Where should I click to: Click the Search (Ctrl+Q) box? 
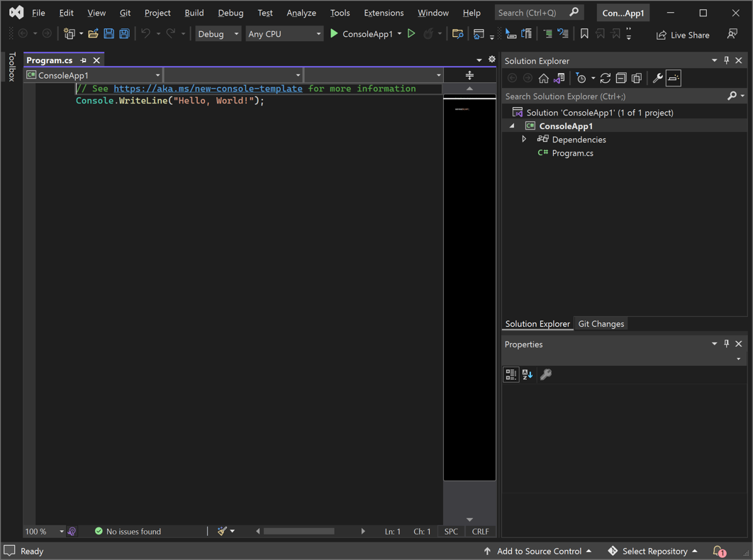click(538, 13)
